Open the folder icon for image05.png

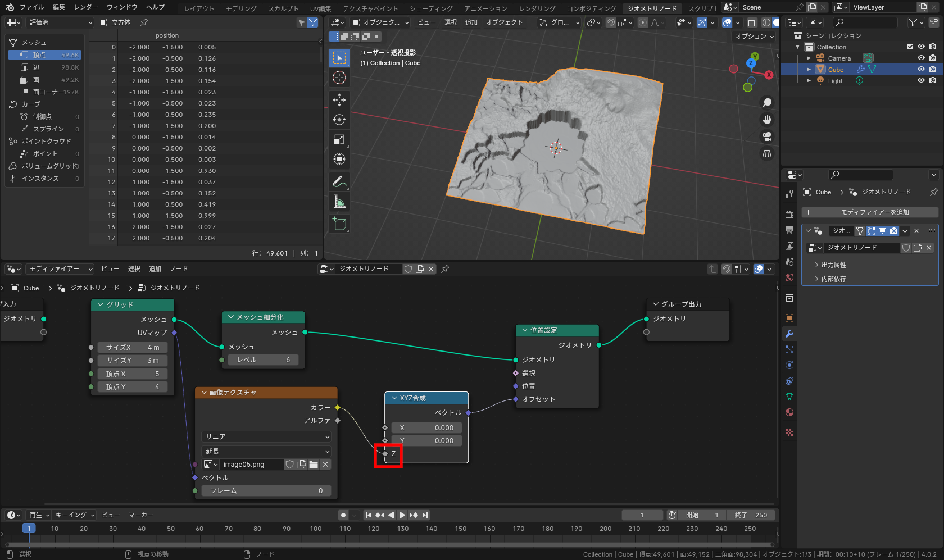pyautogui.click(x=314, y=465)
